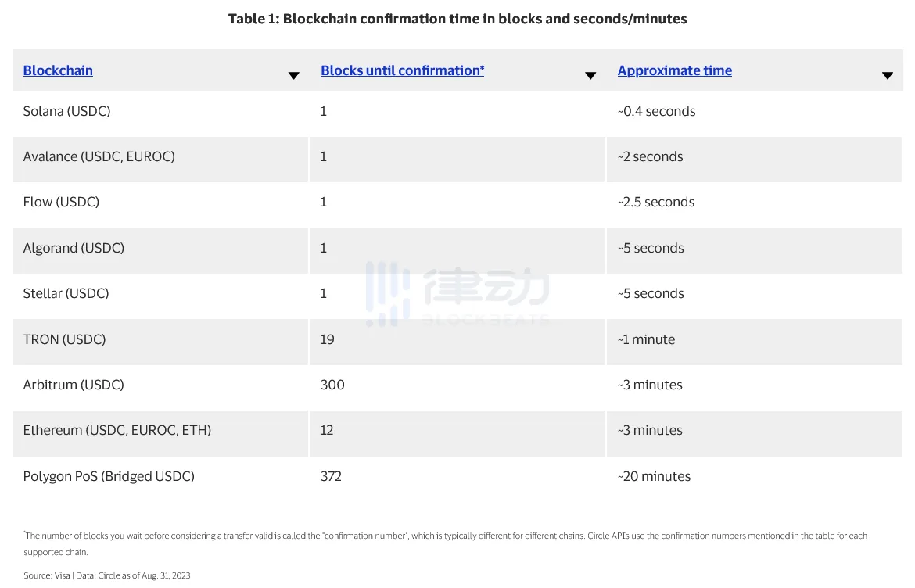Click the Approximate time header link
The width and height of the screenshot is (915, 588).
[674, 70]
